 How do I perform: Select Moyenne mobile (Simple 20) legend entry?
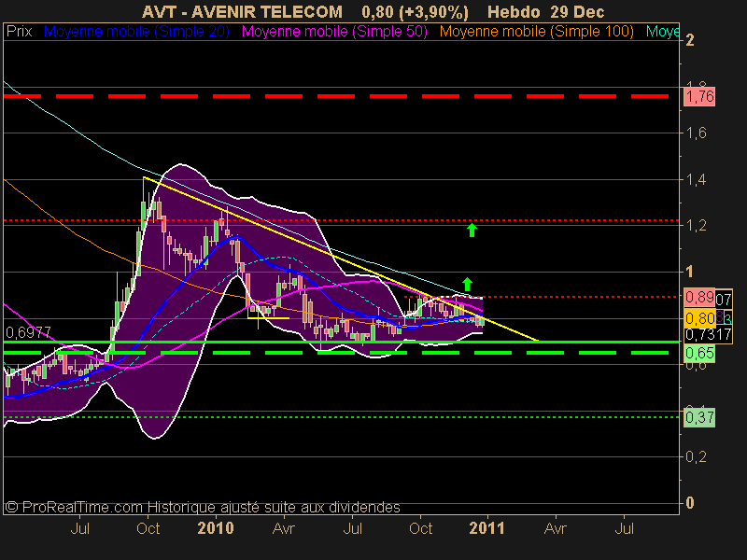(136, 32)
